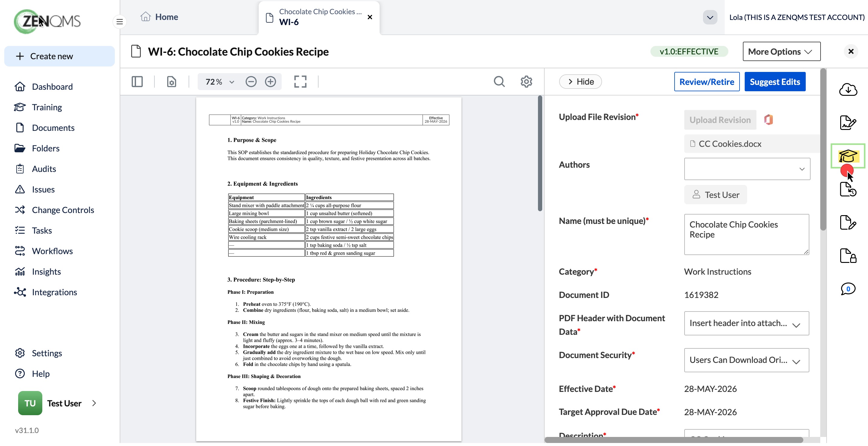Viewport: 868px width, 446px height.
Task: Open the document signature icon
Action: tap(848, 123)
